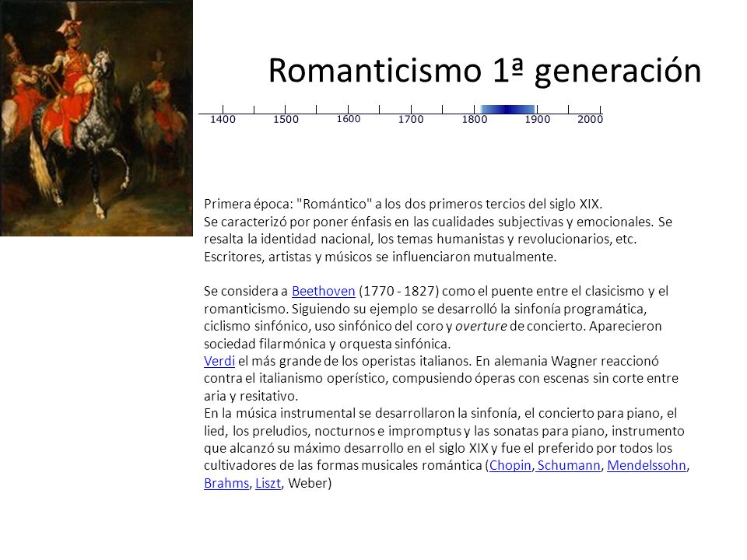Click the line starting "Primera época"
This screenshot has width=747, height=560.
tap(403, 204)
